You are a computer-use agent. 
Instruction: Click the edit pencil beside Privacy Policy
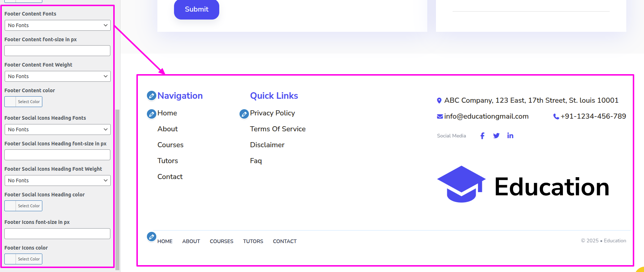click(x=244, y=114)
